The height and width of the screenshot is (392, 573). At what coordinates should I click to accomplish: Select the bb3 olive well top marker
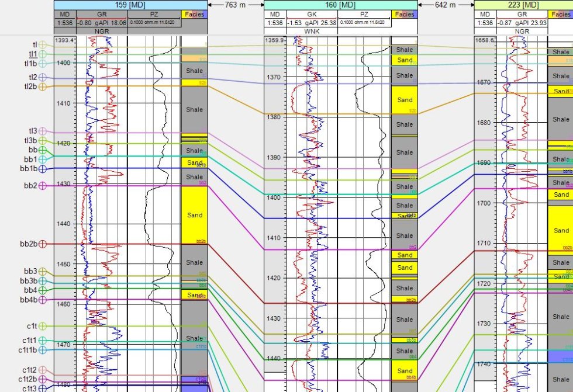pos(43,272)
